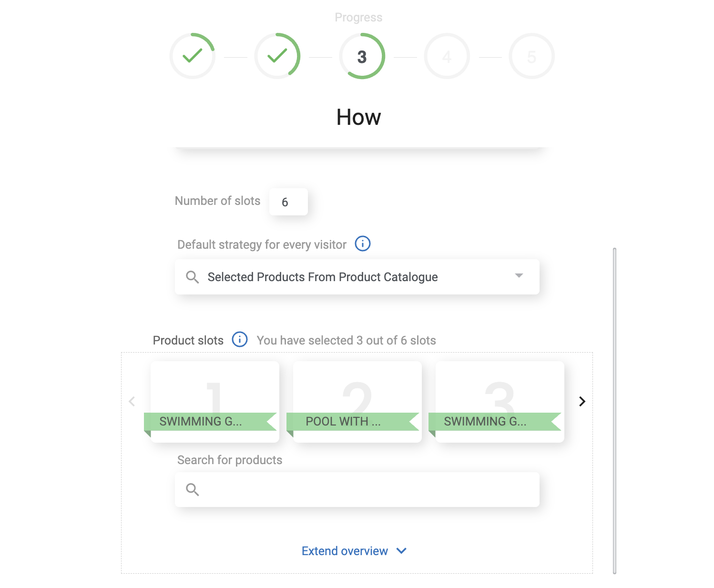
Task: Click the completed checkmark on progress step one
Action: click(192, 56)
